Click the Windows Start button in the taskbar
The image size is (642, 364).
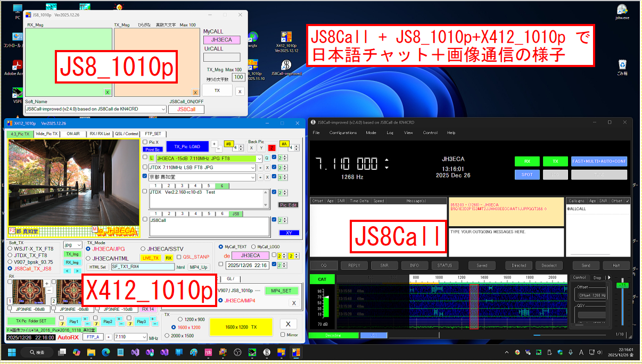pyautogui.click(x=12, y=352)
